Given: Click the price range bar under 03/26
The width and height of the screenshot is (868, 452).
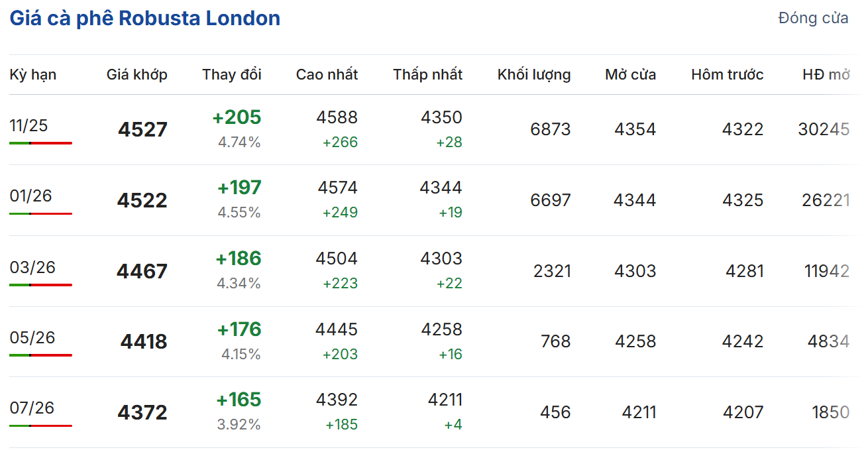Looking at the screenshot, I should pos(40,285).
